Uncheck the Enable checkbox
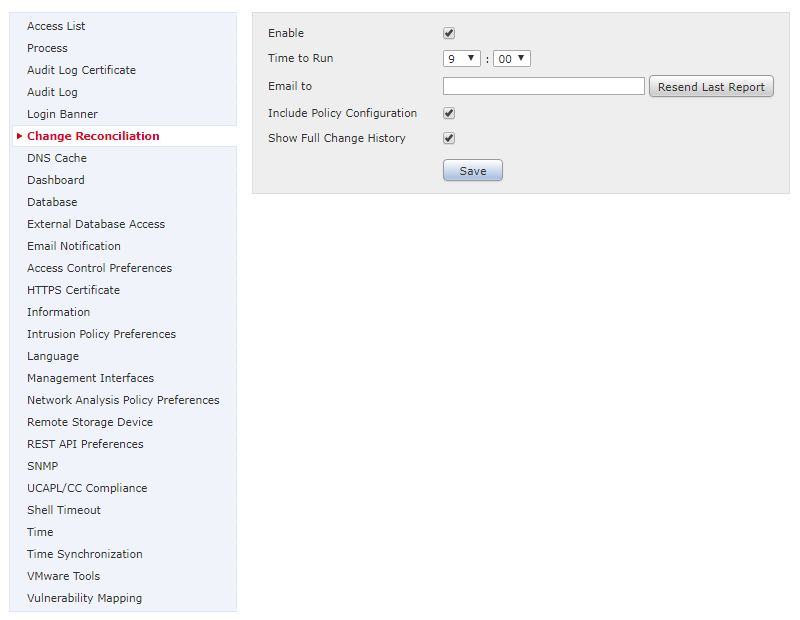 tap(449, 33)
